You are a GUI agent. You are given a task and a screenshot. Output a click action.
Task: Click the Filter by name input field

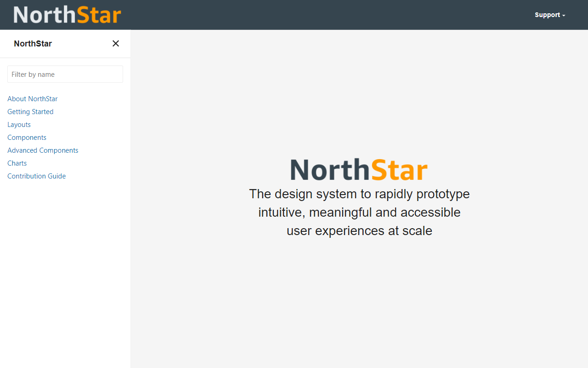pos(65,74)
